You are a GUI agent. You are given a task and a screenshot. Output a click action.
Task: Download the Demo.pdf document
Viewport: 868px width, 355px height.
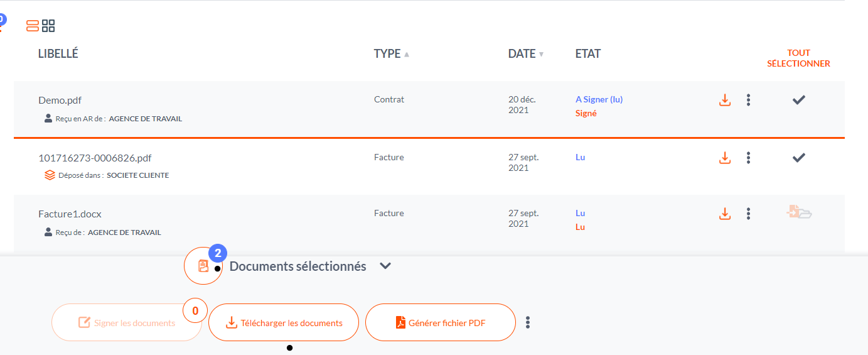[x=725, y=100]
